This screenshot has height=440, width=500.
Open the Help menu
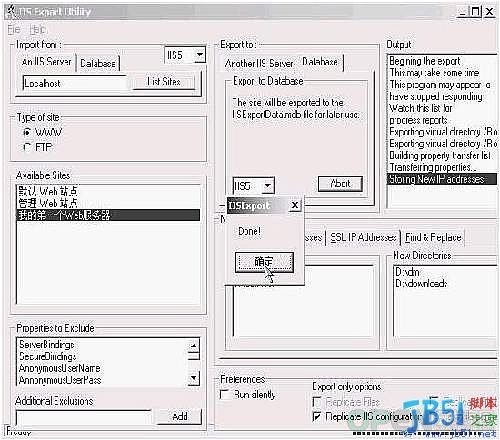pyautogui.click(x=37, y=29)
